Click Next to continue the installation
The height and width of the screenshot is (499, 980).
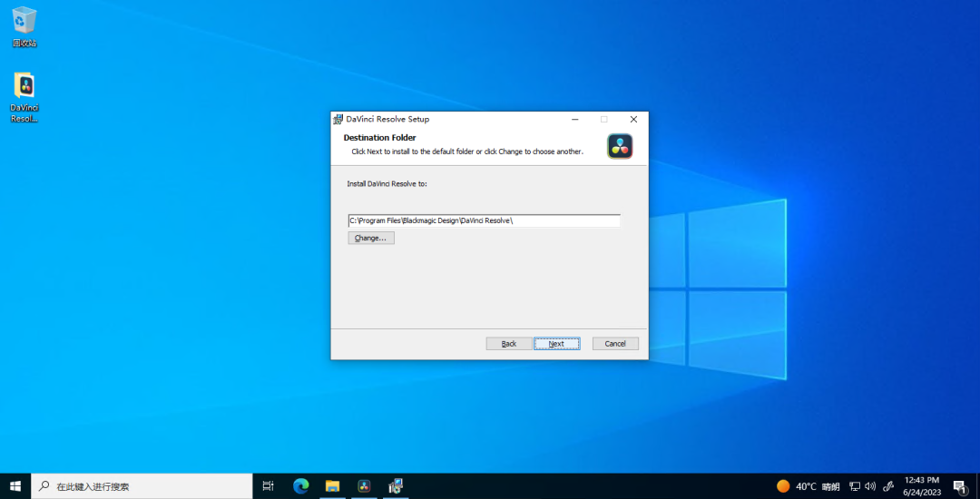tap(556, 344)
